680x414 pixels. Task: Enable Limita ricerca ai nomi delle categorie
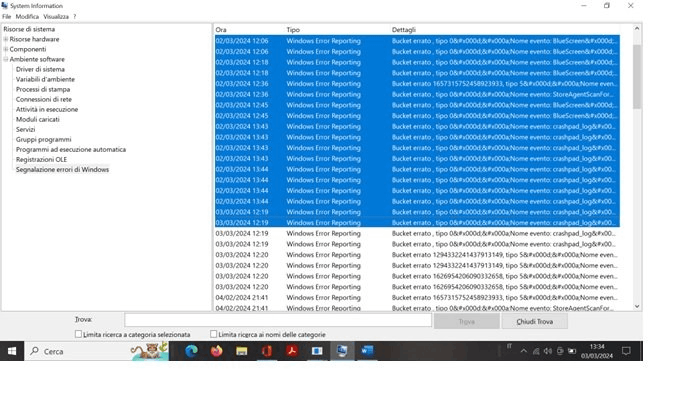[213, 334]
